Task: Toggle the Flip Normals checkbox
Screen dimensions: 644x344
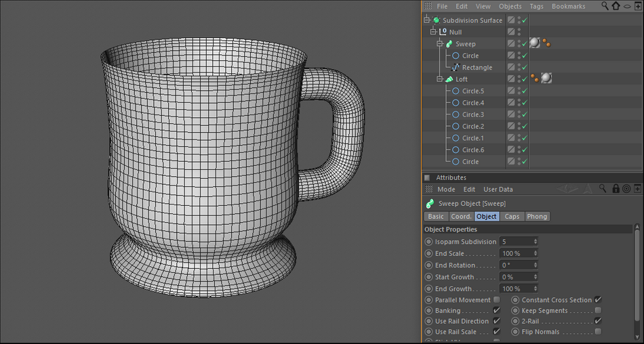Action: click(598, 332)
